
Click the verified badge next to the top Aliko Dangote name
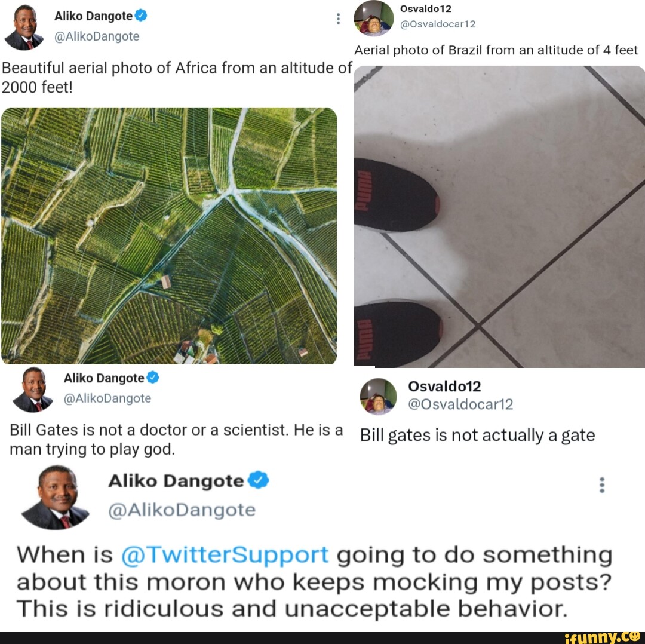[x=141, y=16]
